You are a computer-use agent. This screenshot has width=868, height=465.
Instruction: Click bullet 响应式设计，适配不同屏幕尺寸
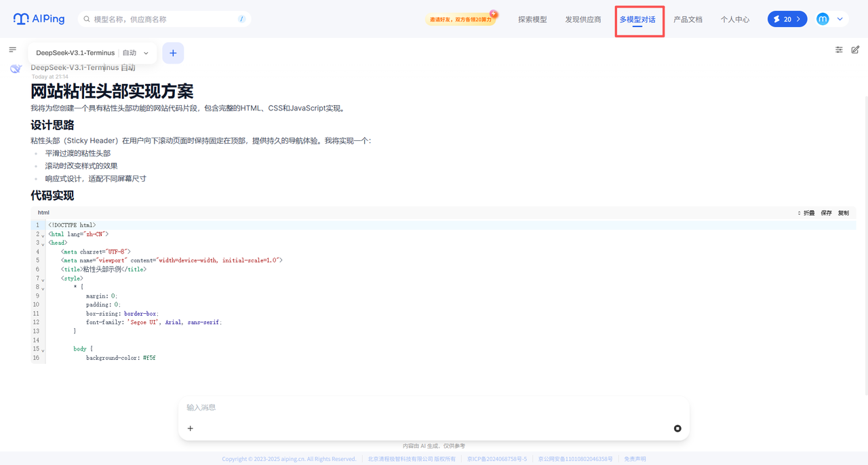(x=96, y=179)
